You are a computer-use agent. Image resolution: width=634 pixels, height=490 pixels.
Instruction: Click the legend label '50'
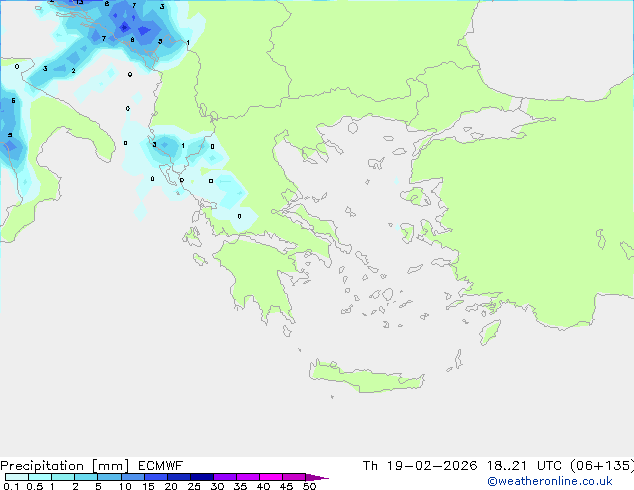pos(309,486)
